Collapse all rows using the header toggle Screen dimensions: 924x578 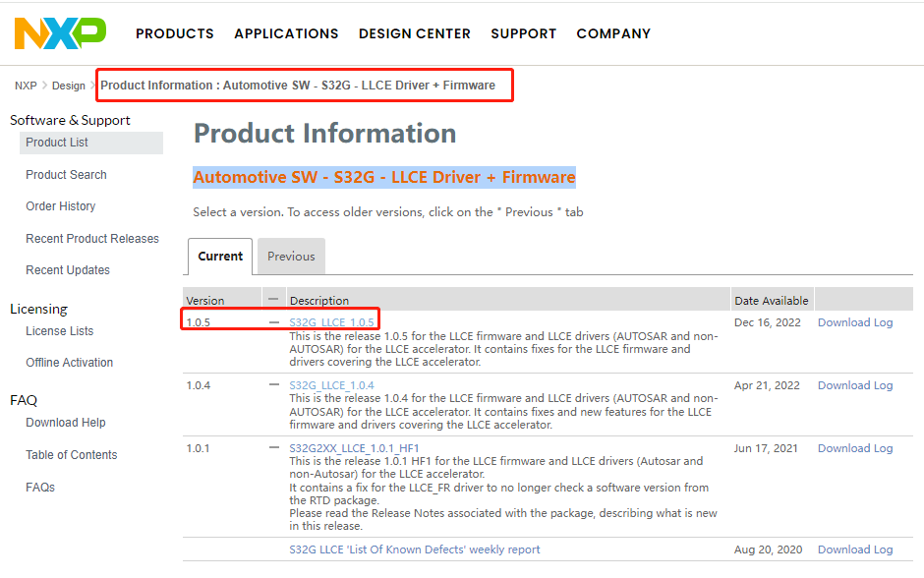pos(274,299)
